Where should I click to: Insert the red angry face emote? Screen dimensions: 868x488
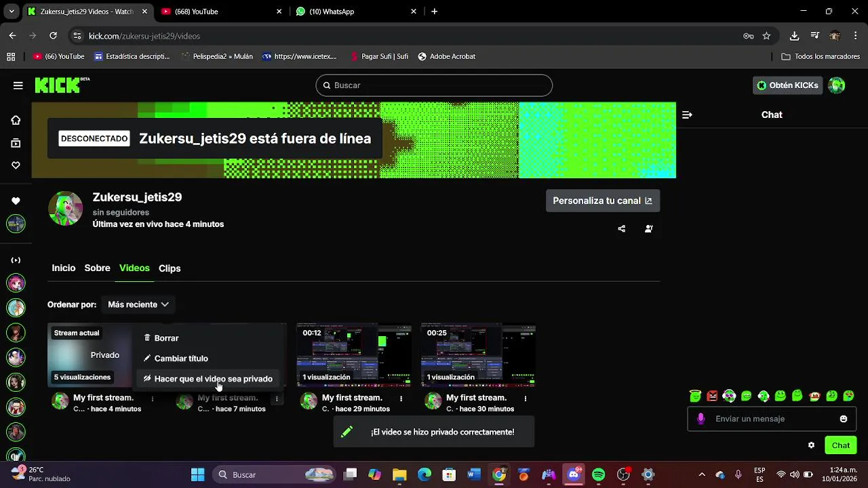click(712, 396)
